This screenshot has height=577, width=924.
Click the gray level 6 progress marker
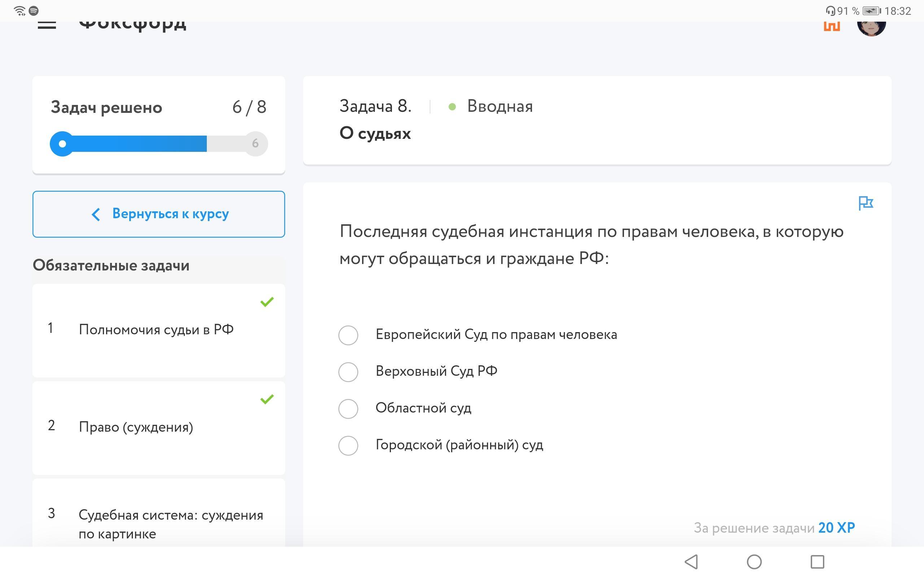pyautogui.click(x=256, y=144)
